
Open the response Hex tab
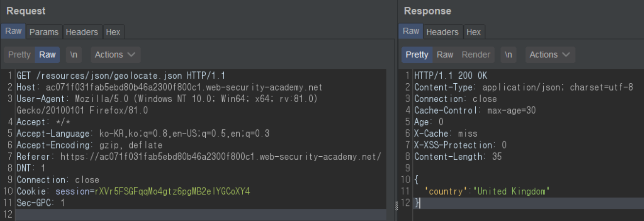click(x=473, y=32)
